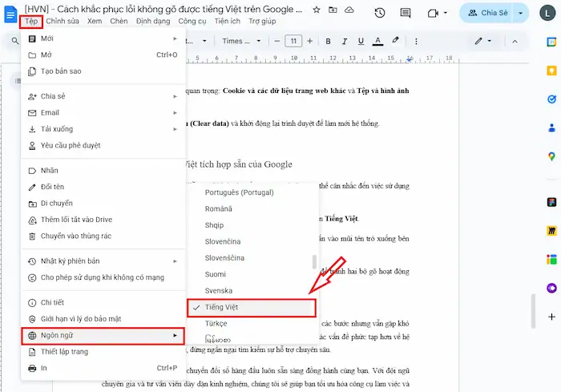Image resolution: width=561 pixels, height=392 pixels.
Task: Get add-ons with the plus icon
Action: tap(551, 316)
